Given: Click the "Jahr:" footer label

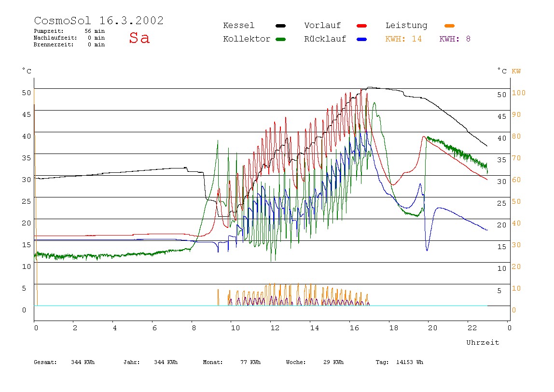Looking at the screenshot, I should click(x=131, y=362).
